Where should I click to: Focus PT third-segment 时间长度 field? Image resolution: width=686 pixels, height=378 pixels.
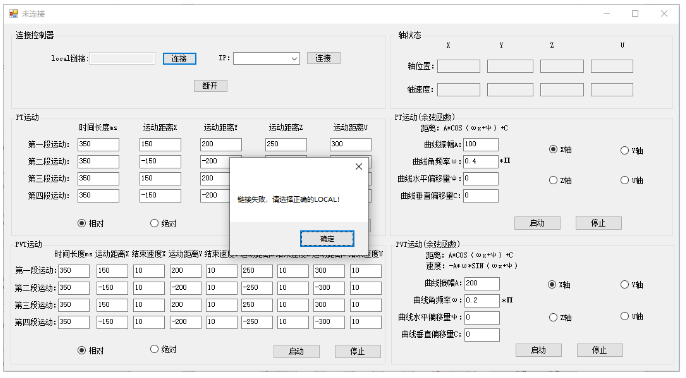(98, 178)
